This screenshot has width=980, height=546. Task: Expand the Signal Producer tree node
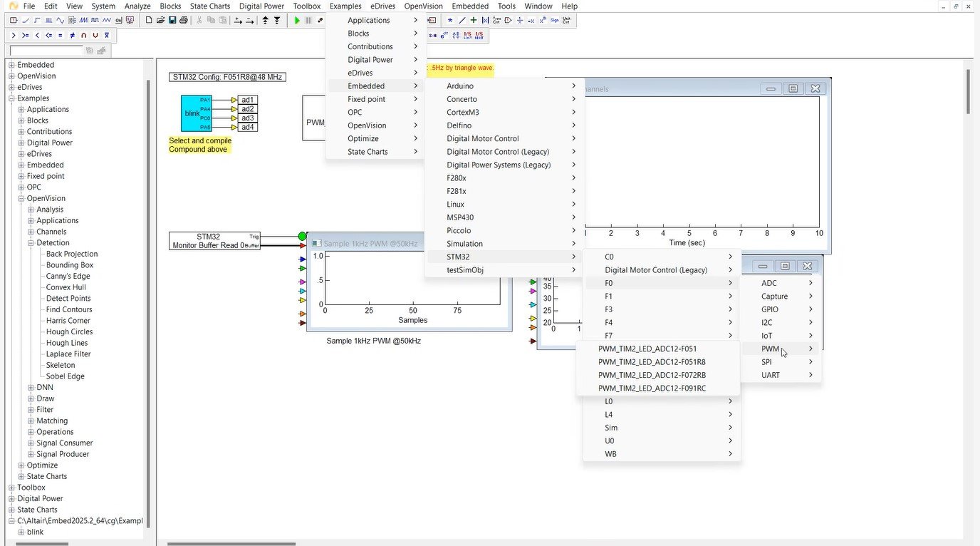tap(31, 454)
